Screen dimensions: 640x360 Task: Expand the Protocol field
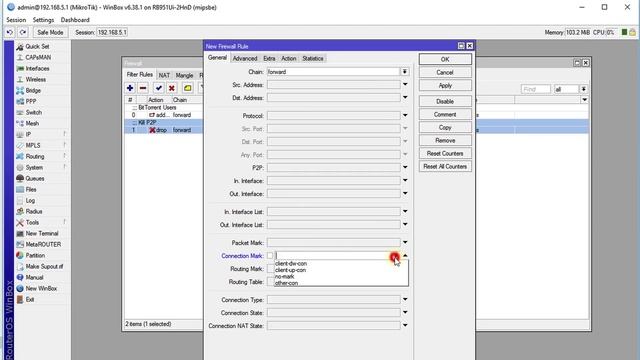pos(405,116)
